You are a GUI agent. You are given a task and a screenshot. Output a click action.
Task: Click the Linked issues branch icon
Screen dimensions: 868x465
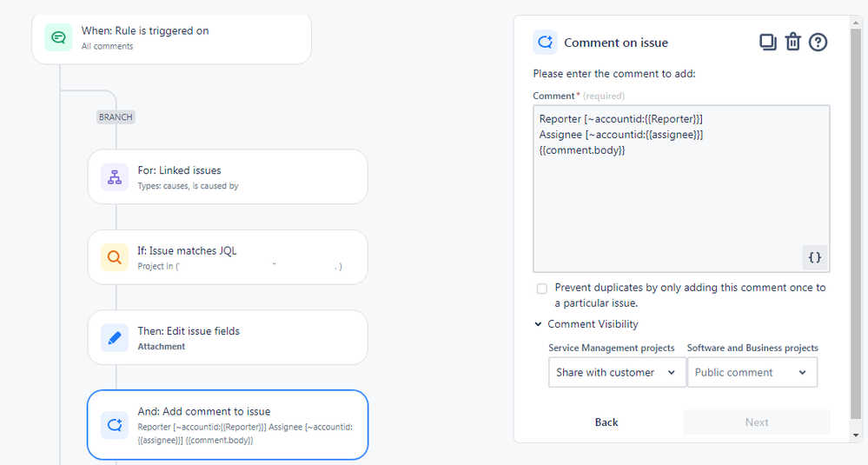tap(115, 177)
